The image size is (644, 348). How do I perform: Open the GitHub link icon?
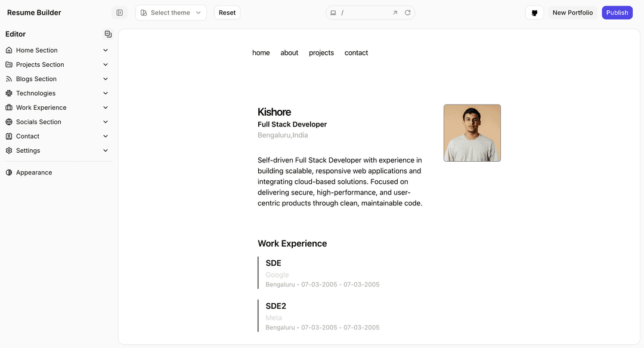534,13
